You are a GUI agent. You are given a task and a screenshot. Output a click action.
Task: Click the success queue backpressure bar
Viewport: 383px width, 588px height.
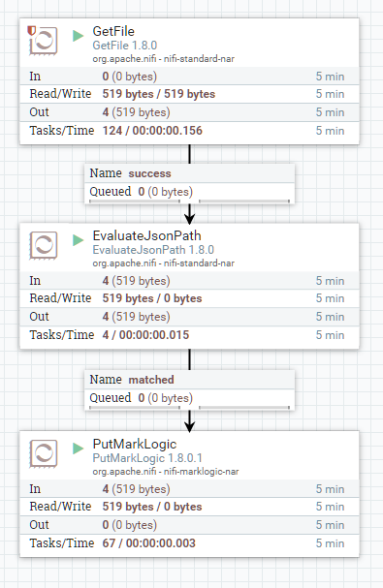tap(190, 201)
